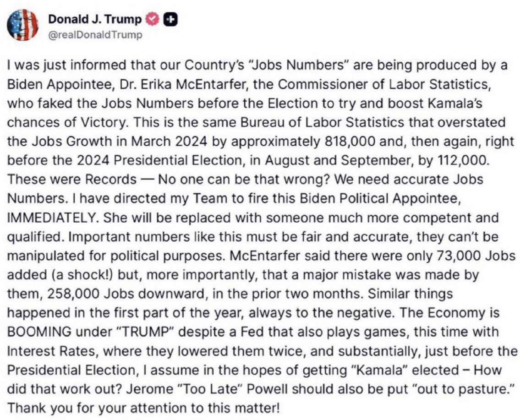Image resolution: width=520 pixels, height=420 pixels.
Task: Open the Donald J. Trump display name
Action: pyautogui.click(x=95, y=19)
